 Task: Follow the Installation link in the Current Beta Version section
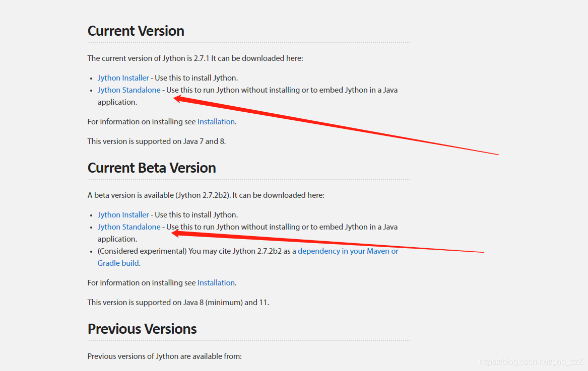point(216,283)
